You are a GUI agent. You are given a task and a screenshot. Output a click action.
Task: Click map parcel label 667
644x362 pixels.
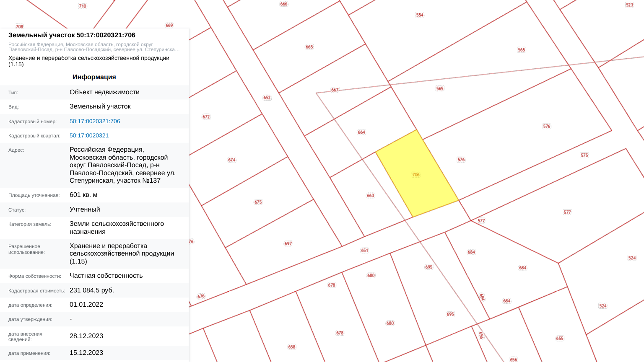point(335,90)
